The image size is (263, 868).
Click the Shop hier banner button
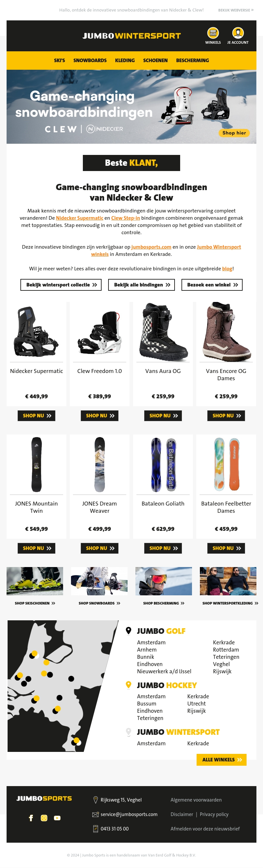coord(234,133)
